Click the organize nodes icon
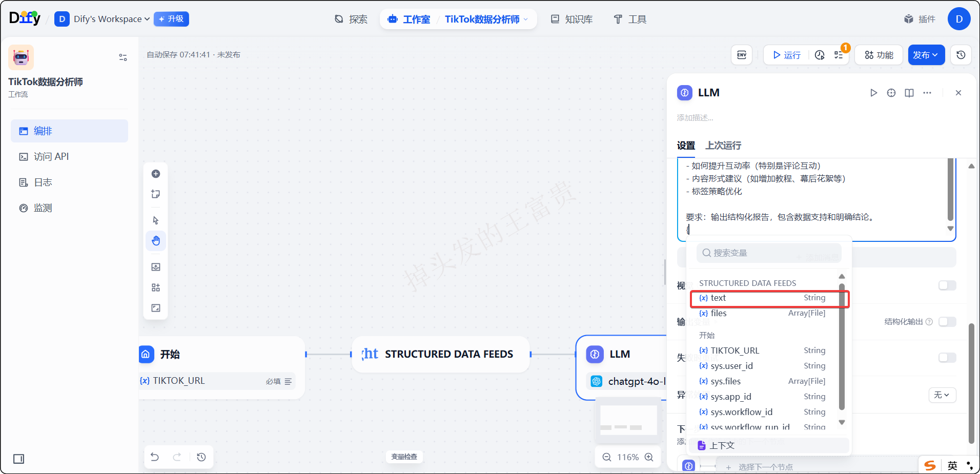 (x=156, y=287)
